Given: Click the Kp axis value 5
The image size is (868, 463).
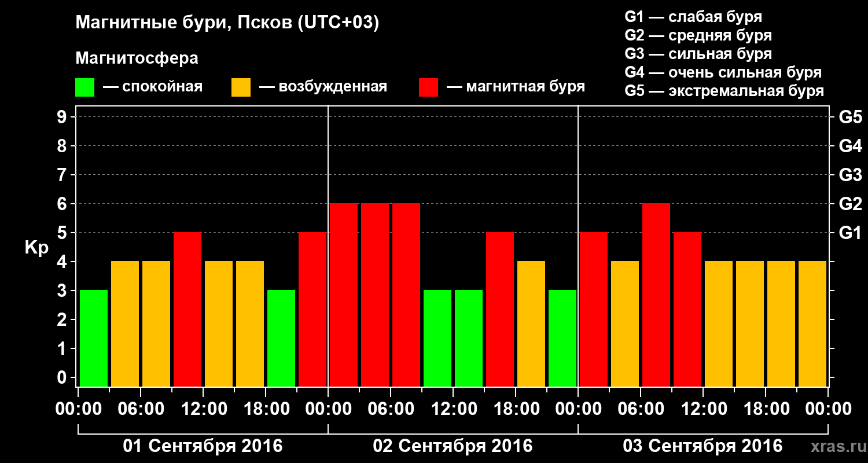Looking at the screenshot, I should coord(63,233).
